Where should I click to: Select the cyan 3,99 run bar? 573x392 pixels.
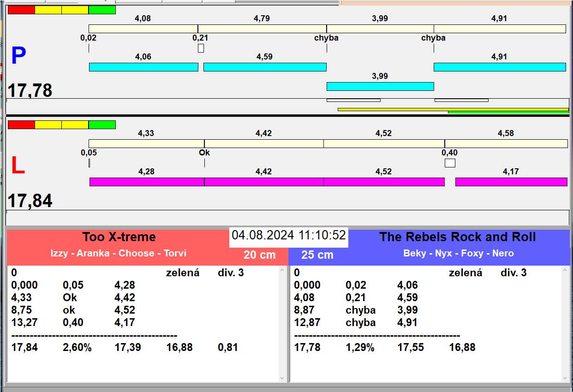click(380, 86)
